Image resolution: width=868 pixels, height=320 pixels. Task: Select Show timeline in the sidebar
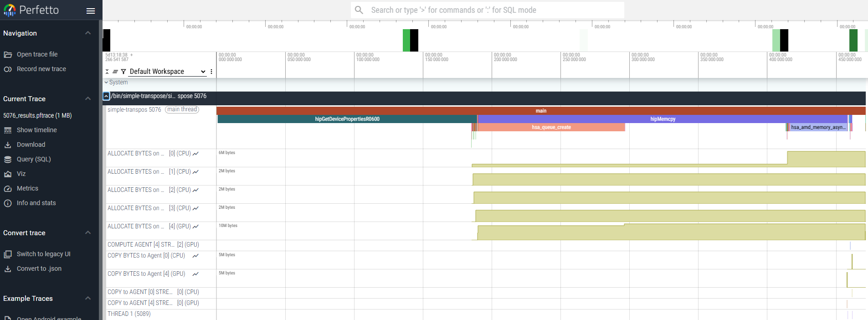coord(36,130)
